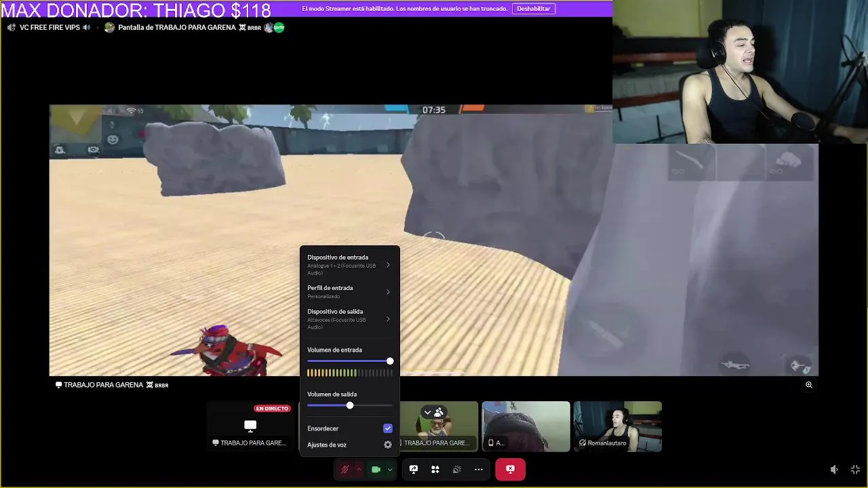Exit fullscreen with collapse icon
Image resolution: width=868 pixels, height=488 pixels.
point(855,469)
